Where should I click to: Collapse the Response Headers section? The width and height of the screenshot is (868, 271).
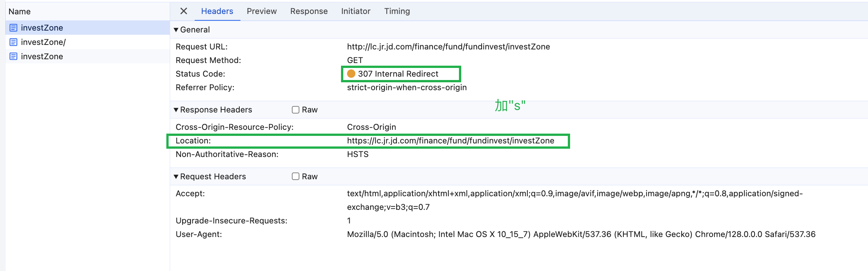click(x=176, y=110)
